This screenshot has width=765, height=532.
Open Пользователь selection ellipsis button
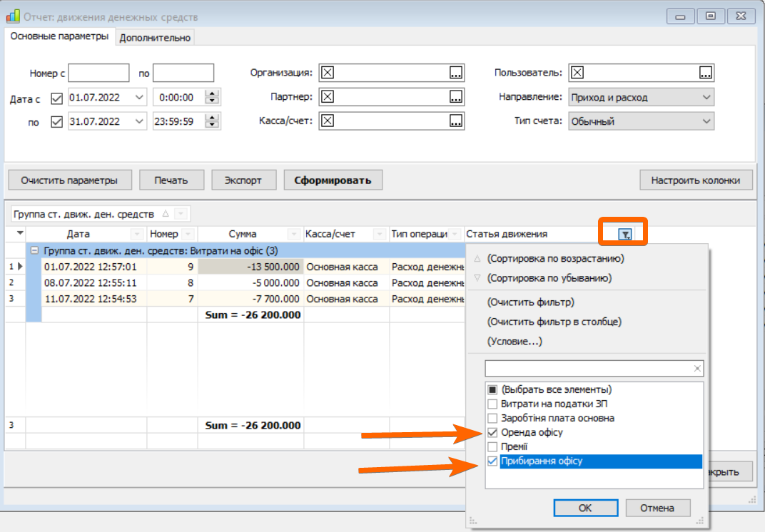pyautogui.click(x=706, y=73)
